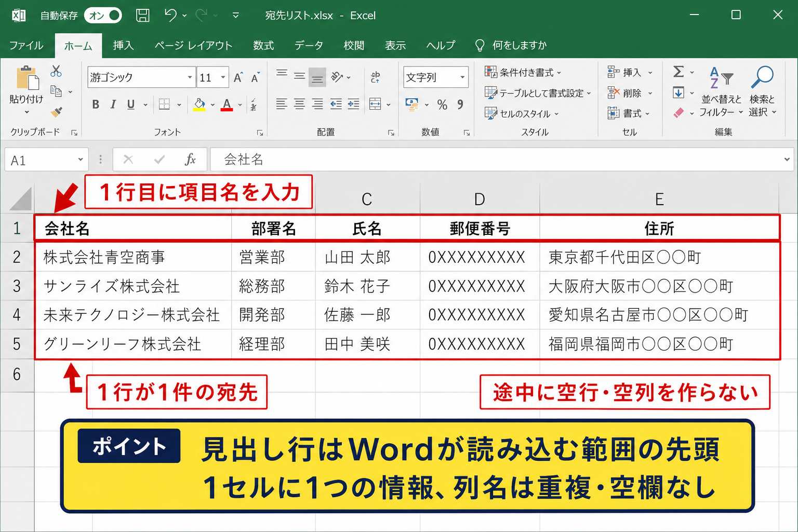798x532 pixels.
Task: Open Find and Select (検索と選択)
Action: [762, 92]
